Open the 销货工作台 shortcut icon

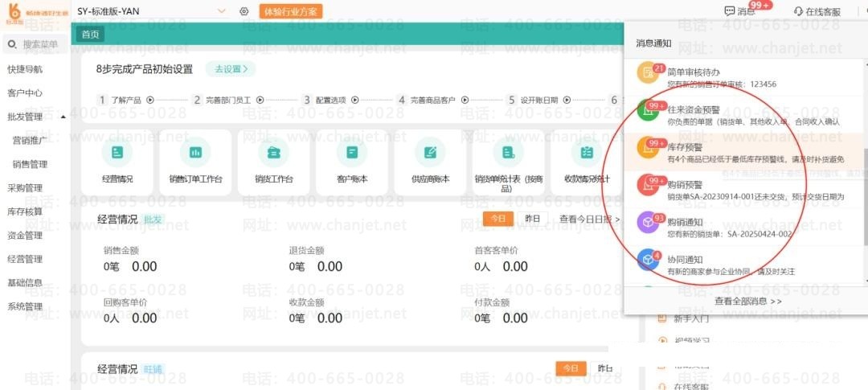tap(273, 152)
